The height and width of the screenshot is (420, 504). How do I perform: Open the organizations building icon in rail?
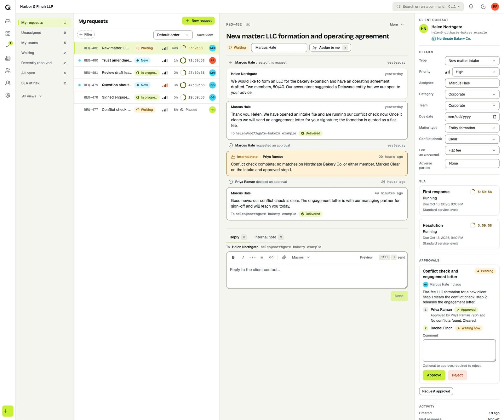pos(8,58)
